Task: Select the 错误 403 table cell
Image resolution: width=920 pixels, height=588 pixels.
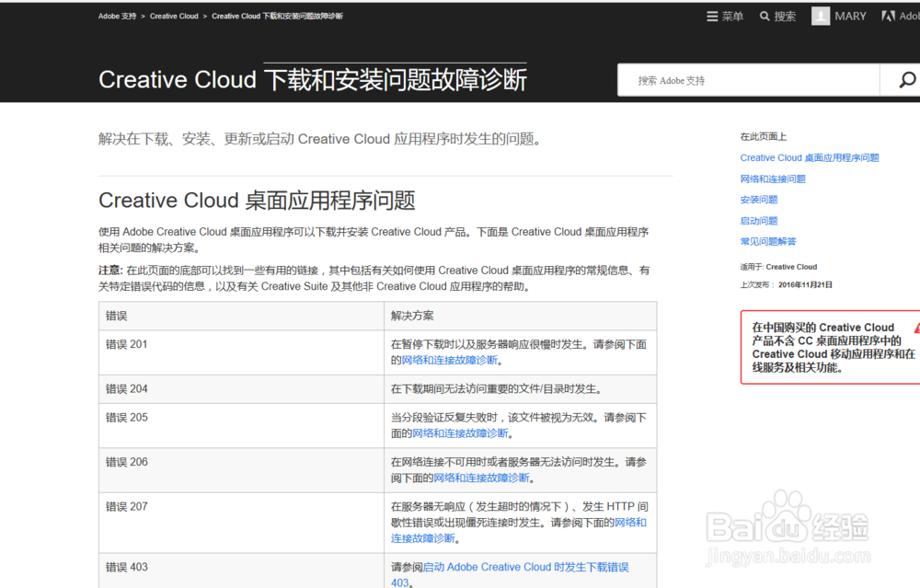Action: coord(241,571)
